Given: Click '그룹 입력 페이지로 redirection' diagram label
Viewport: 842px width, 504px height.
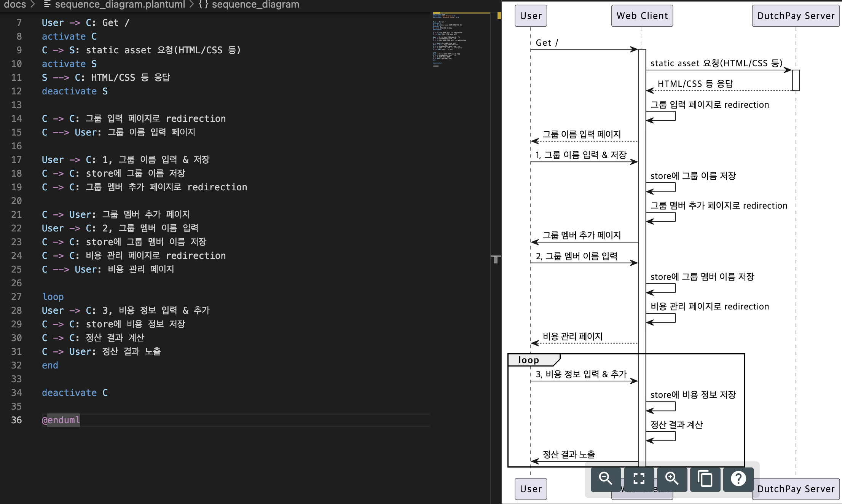Looking at the screenshot, I should pyautogui.click(x=710, y=105).
